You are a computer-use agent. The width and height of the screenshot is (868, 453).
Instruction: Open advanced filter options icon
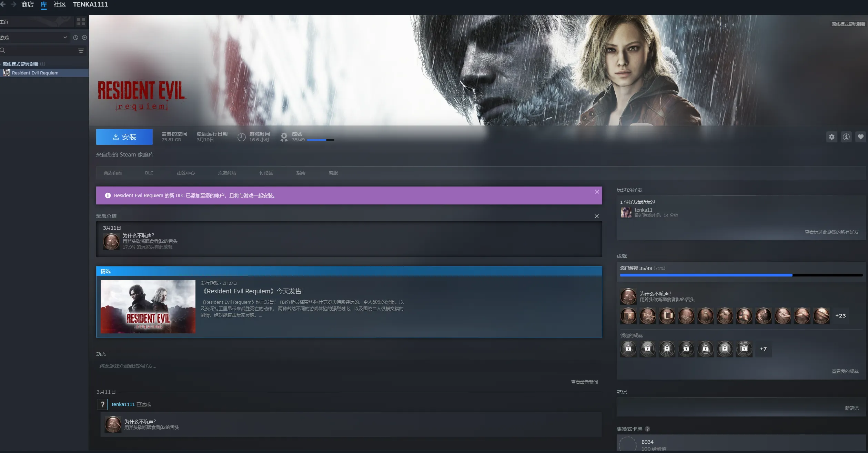click(81, 51)
